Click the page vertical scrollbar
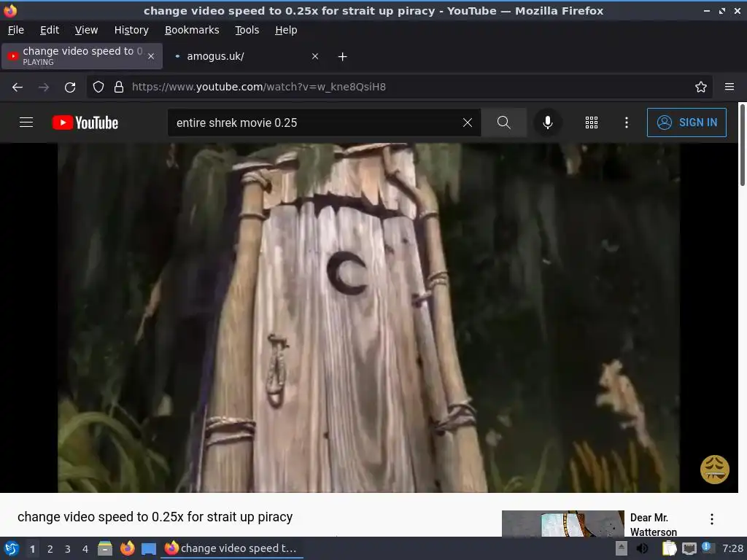Viewport: 747px width, 560px height. pos(742,145)
